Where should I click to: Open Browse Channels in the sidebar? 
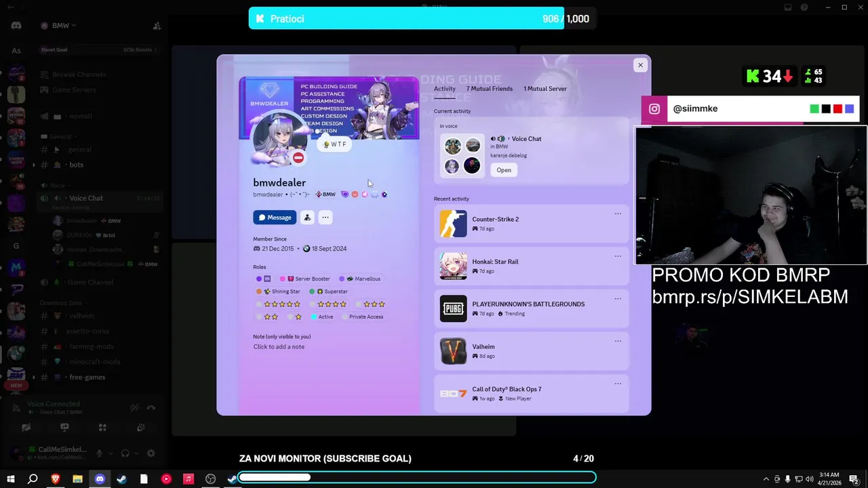point(73,75)
